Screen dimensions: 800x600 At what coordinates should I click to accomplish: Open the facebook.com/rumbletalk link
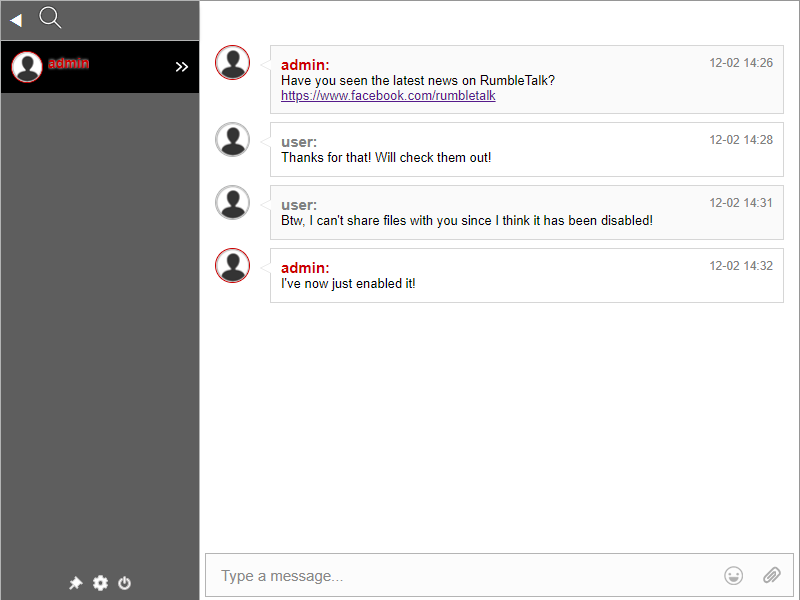click(388, 96)
